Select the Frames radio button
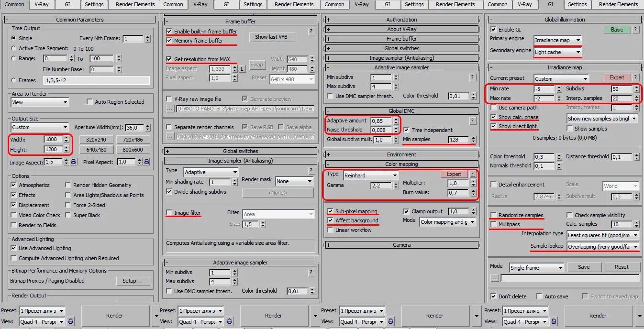Viewport: 644px width, 329px height. (x=14, y=80)
